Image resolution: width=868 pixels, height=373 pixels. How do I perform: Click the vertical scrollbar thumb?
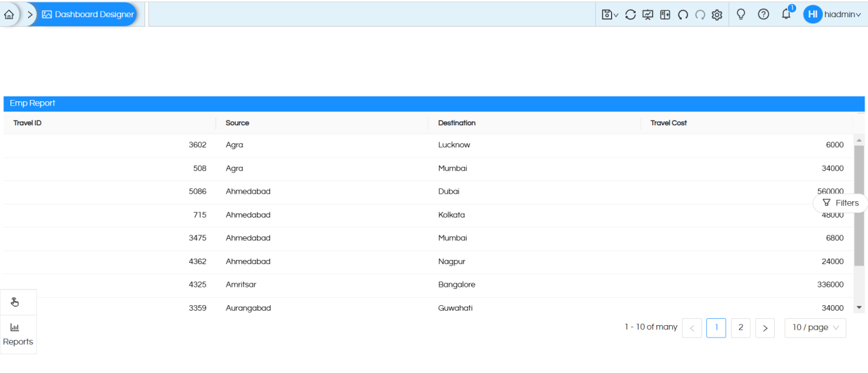coord(859,205)
